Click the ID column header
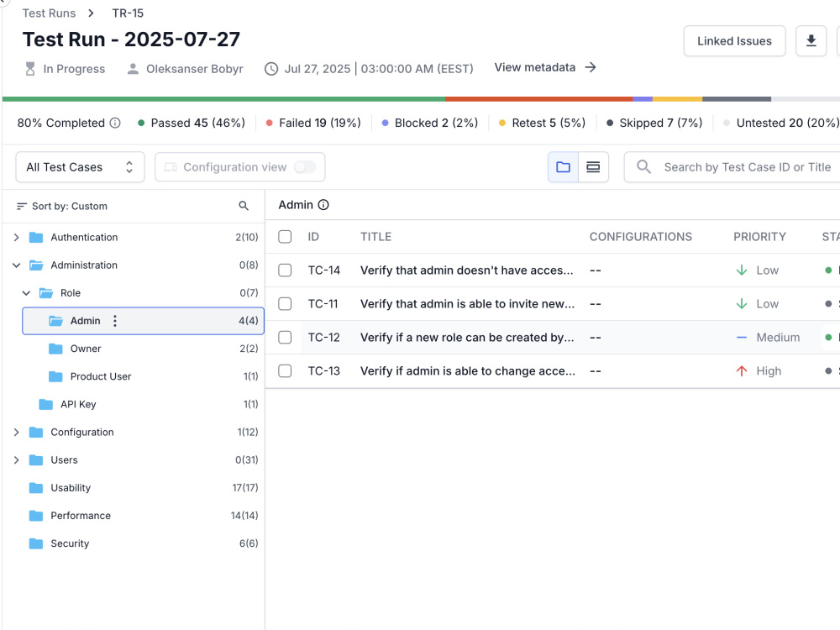The image size is (840, 630). click(x=313, y=237)
